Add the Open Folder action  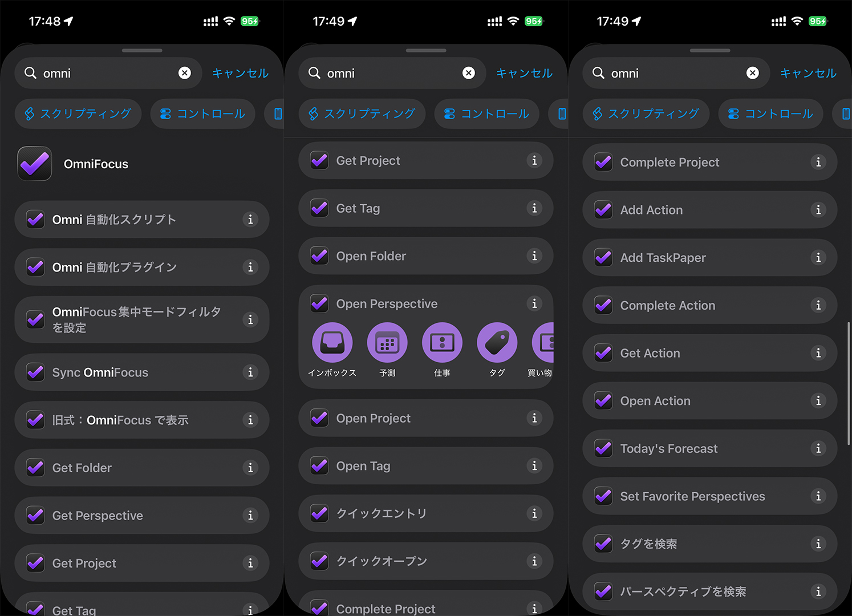pos(426,256)
